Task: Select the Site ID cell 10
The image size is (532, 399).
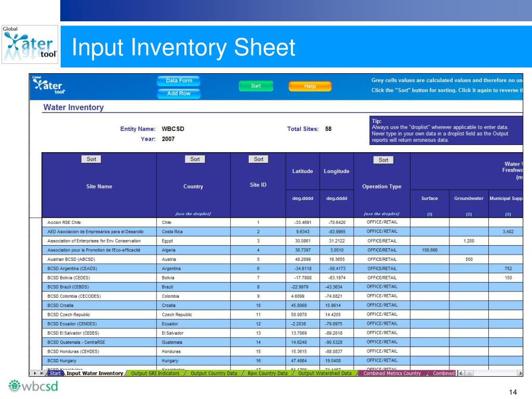Action: pyautogui.click(x=258, y=305)
